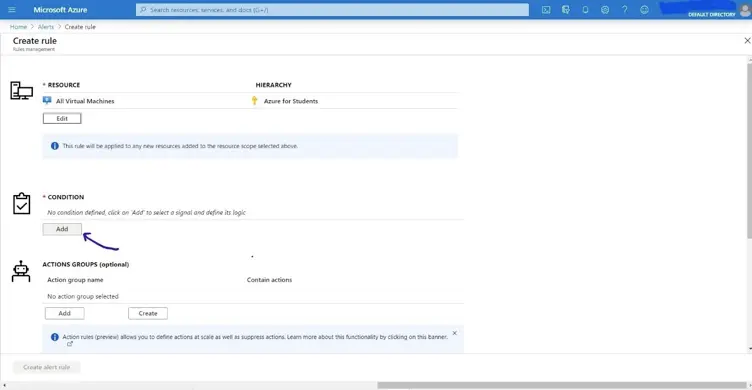Image resolution: width=752 pixels, height=390 pixels.
Task: Click the Action Groups robot icon
Action: tap(21, 272)
